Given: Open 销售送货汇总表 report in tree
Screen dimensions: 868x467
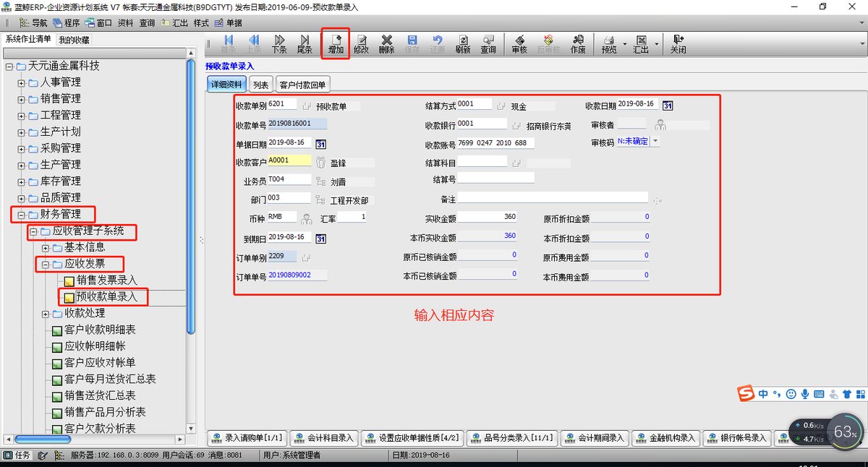Looking at the screenshot, I should [100, 395].
